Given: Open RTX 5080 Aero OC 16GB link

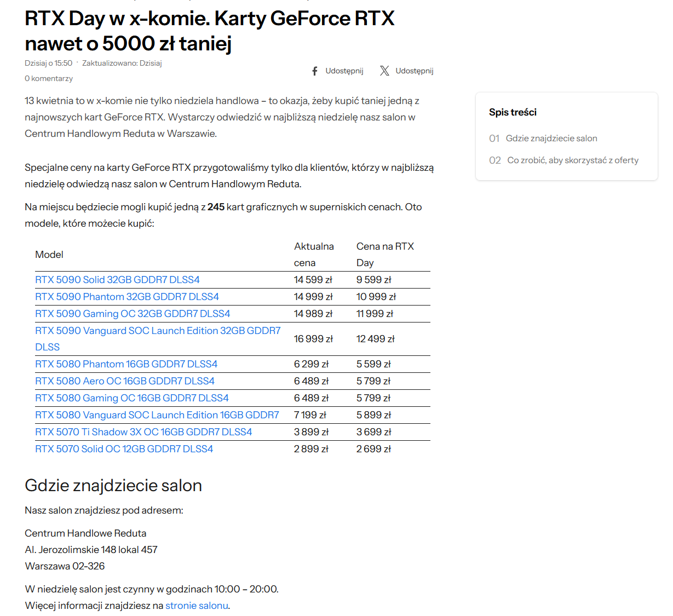Looking at the screenshot, I should (x=125, y=381).
